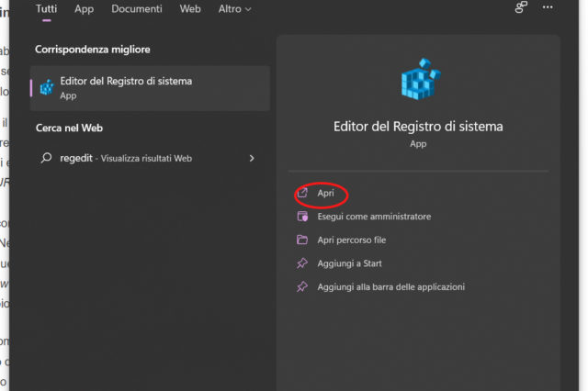Open the three-dots more options menu
588x391 pixels.
tap(548, 8)
